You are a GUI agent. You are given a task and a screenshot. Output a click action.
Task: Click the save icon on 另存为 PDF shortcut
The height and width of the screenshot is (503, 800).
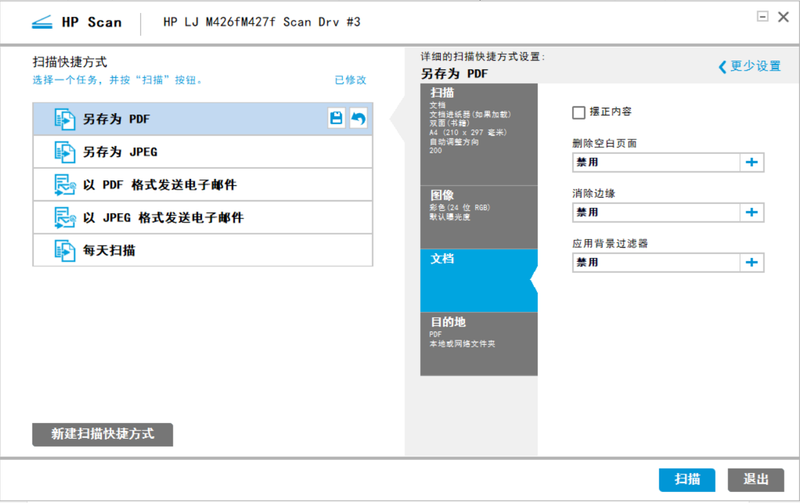point(337,119)
